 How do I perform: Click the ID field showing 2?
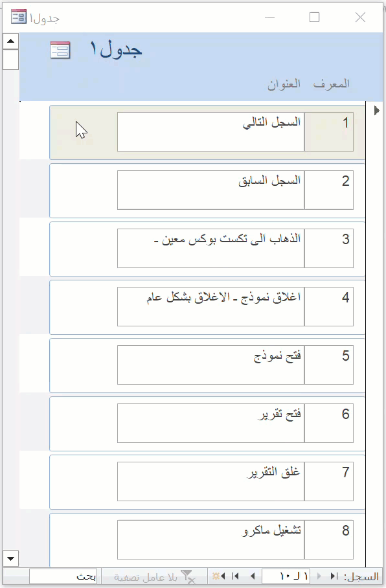pos(329,190)
